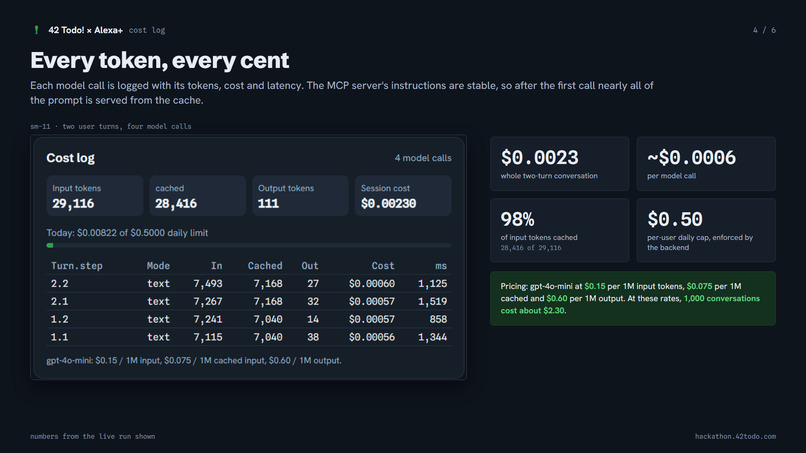Click out value '14' in row 1.2
The width and height of the screenshot is (806, 453).
(x=313, y=319)
